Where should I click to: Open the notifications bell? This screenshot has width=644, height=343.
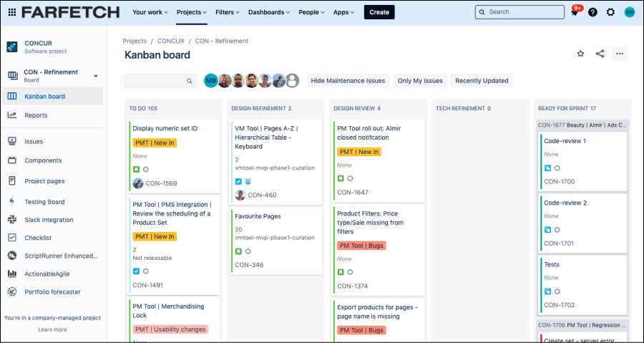[574, 12]
